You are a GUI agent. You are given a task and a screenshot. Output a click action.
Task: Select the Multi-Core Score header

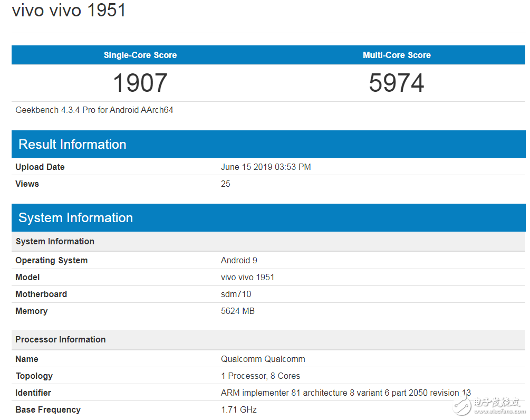point(397,55)
